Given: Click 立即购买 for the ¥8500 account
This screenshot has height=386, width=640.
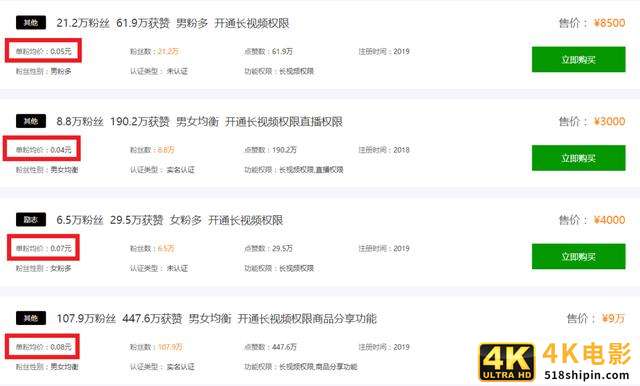Looking at the screenshot, I should (x=578, y=60).
